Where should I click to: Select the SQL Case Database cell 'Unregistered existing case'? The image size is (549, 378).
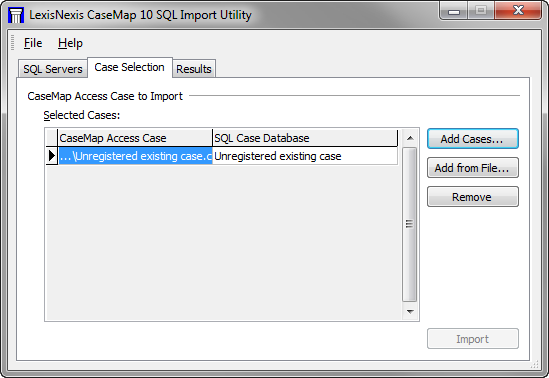[x=305, y=156]
